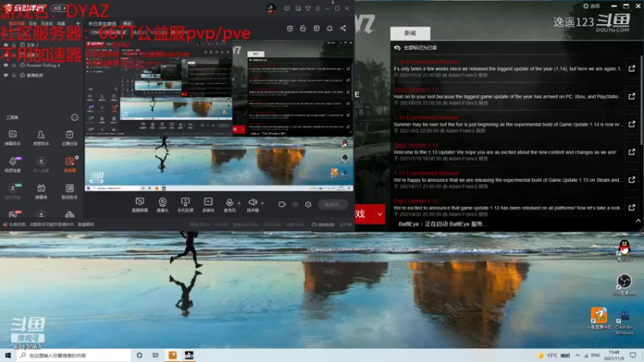Open the 视频连麦 video link tool
Image resolution: width=644 pixels, height=362 pixels.
pyautogui.click(x=13, y=165)
